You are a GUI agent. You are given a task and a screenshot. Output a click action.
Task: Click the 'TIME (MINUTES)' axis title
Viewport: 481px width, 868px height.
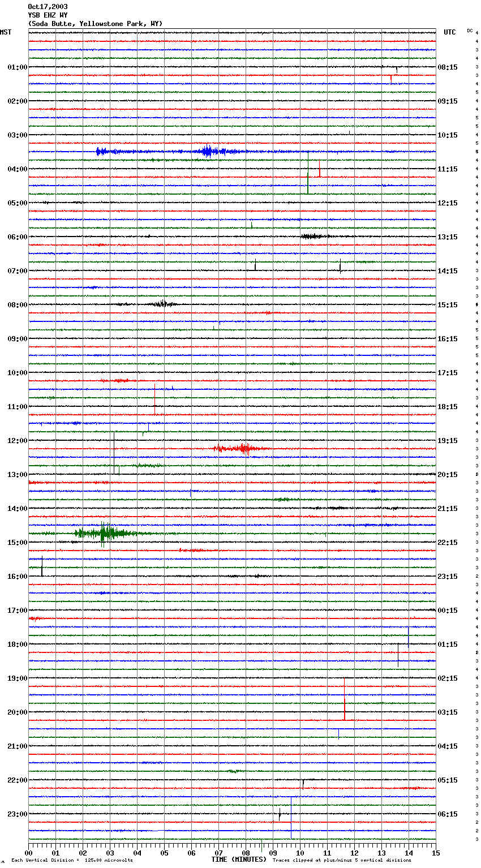coord(239,860)
